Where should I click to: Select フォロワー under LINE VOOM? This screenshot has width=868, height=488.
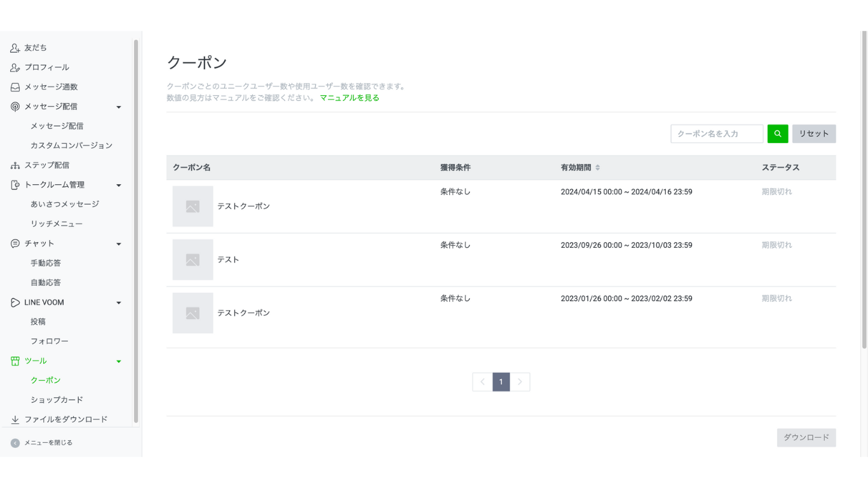50,341
